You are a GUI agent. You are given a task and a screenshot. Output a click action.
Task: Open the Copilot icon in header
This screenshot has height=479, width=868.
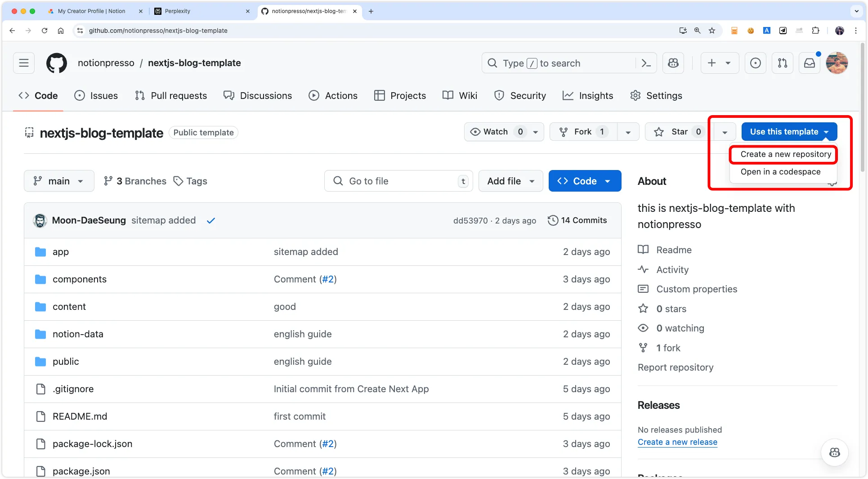tap(673, 63)
